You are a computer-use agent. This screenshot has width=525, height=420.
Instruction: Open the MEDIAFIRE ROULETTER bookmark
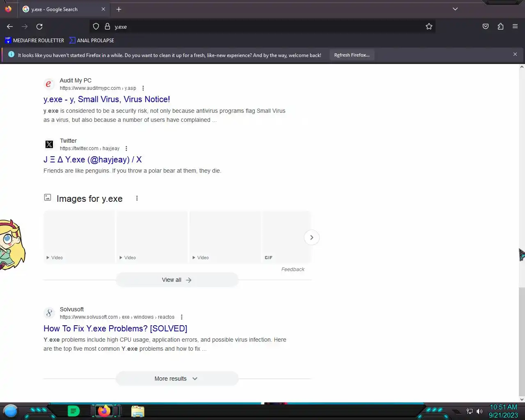[x=35, y=40]
